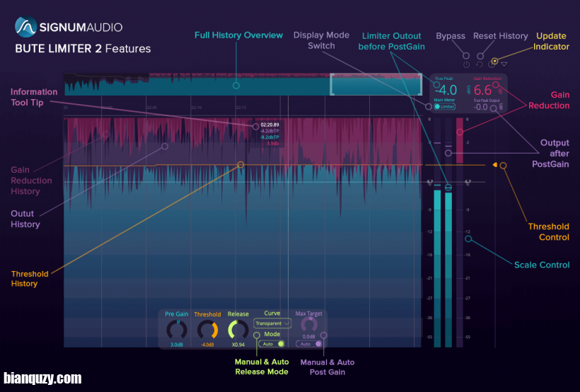Toggle the Main Meter Limiter switch
Image resolution: width=580 pixels, height=392 pixels.
tap(445, 107)
